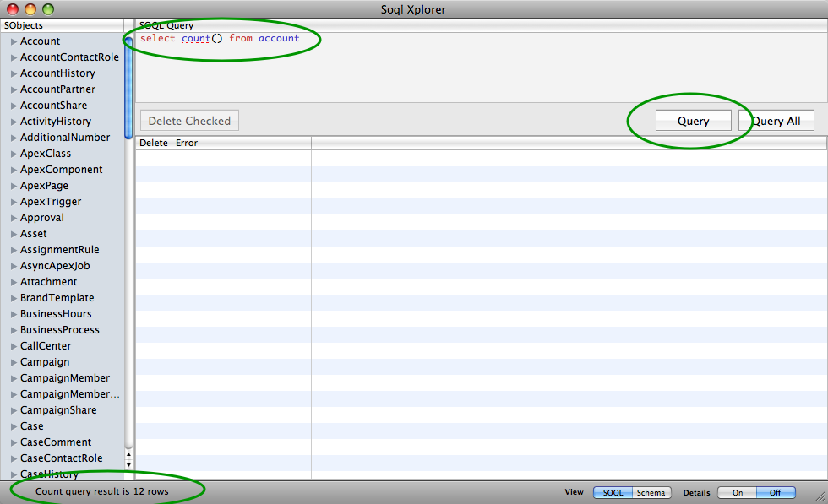Click the word 'count' in the query
The height and width of the screenshot is (504, 828).
pyautogui.click(x=196, y=38)
